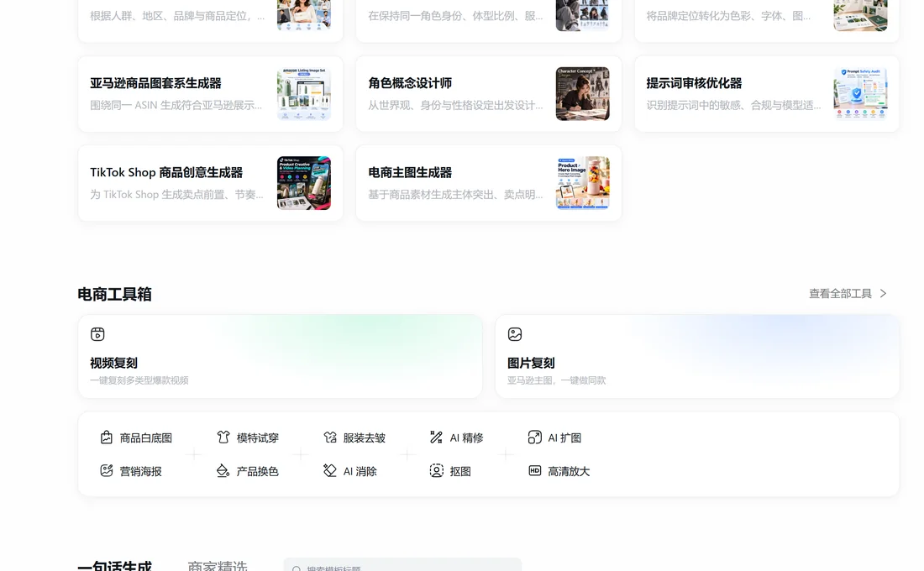The height and width of the screenshot is (571, 924).
Task: Click the 商品白底图 icon
Action: (106, 437)
